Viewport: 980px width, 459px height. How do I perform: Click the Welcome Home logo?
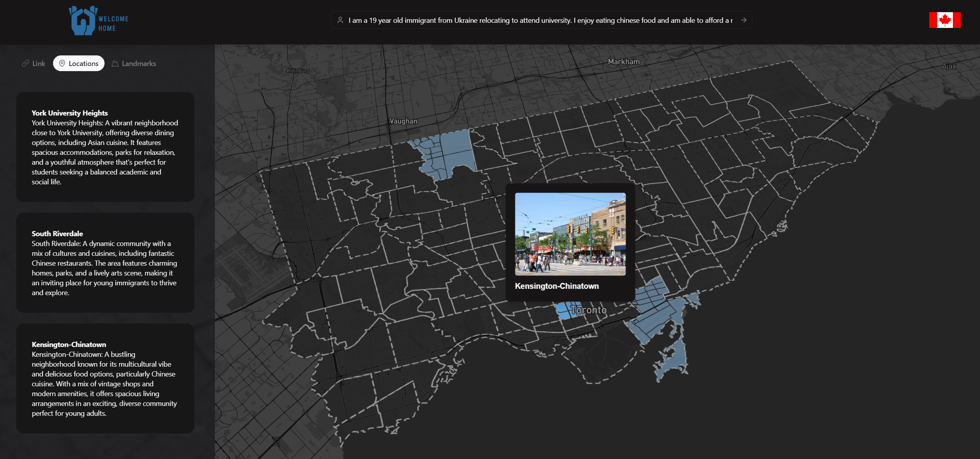point(98,21)
